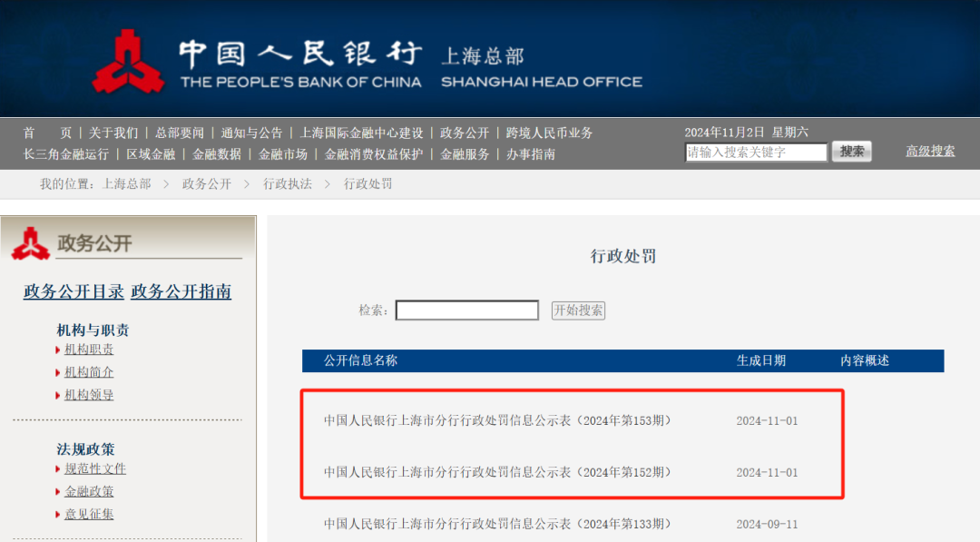Screen dimensions: 980x542
Task: Click the red arrow bullet beside 机构简介
Action: [57, 372]
